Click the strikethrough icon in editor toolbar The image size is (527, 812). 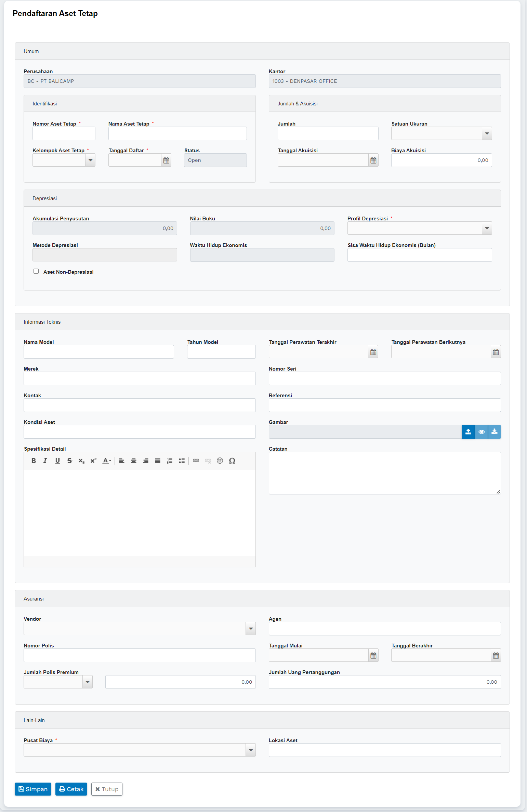point(69,461)
